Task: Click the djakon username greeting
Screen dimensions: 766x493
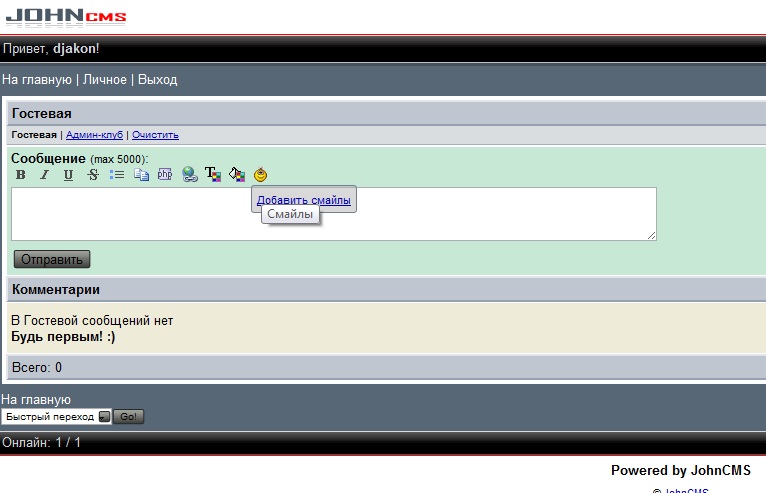Action: click(75, 48)
